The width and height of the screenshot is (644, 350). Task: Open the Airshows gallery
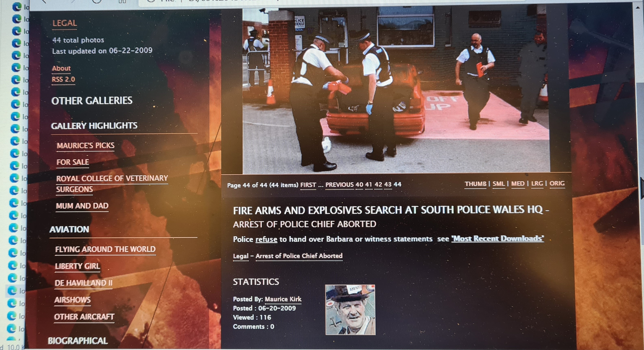(73, 300)
